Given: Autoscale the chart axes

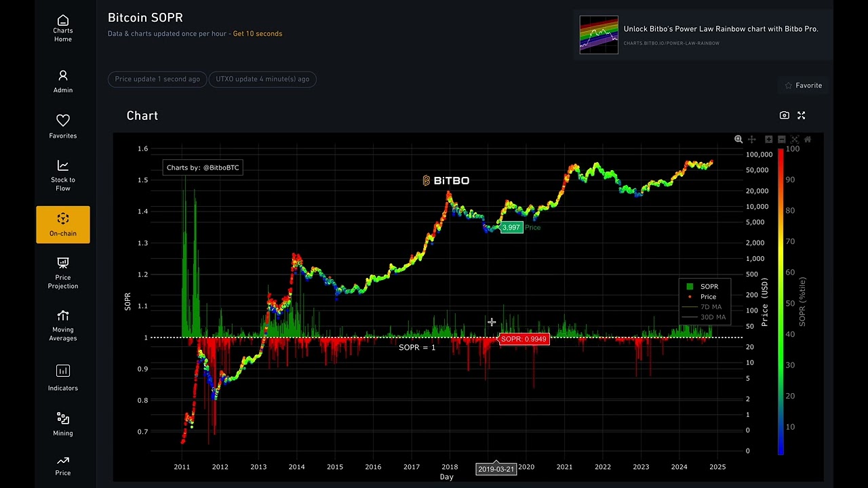Looking at the screenshot, I should [x=795, y=139].
